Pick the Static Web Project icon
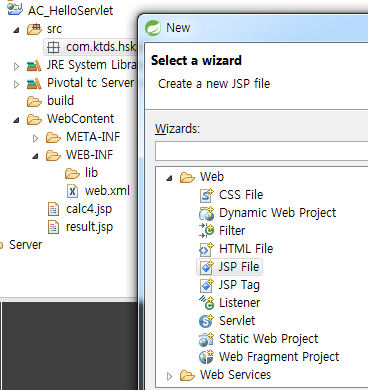The height and width of the screenshot is (390, 368). (x=206, y=339)
